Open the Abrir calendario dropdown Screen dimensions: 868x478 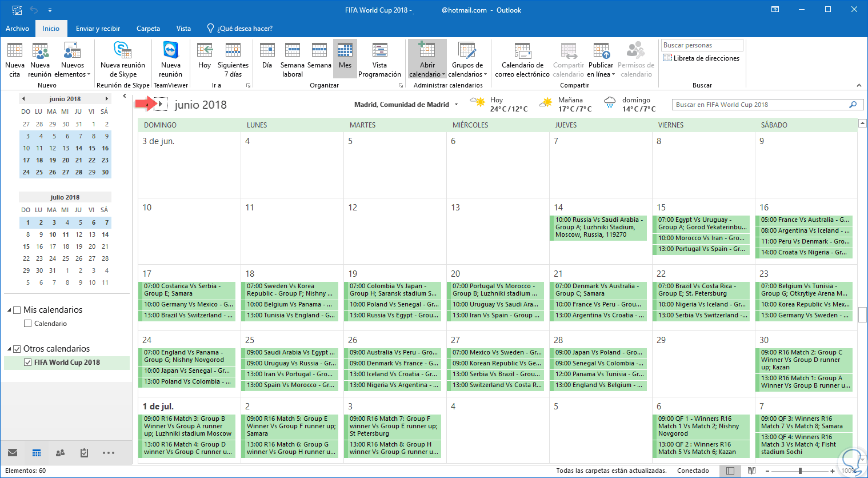(427, 59)
